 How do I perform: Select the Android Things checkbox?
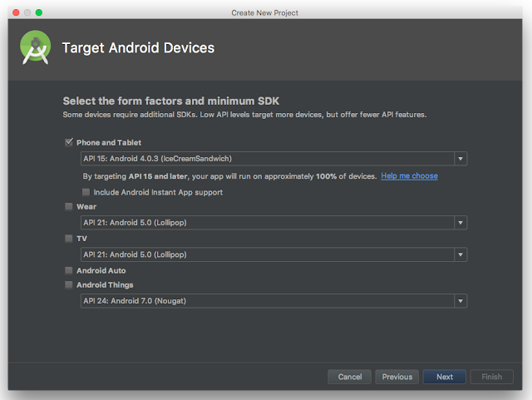[69, 284]
